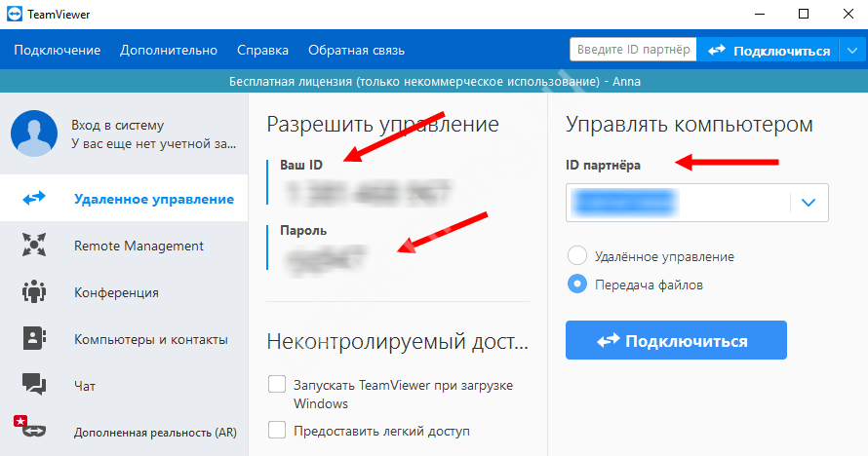This screenshot has width=868, height=456.
Task: Open the Дополнительно menu
Action: [169, 51]
